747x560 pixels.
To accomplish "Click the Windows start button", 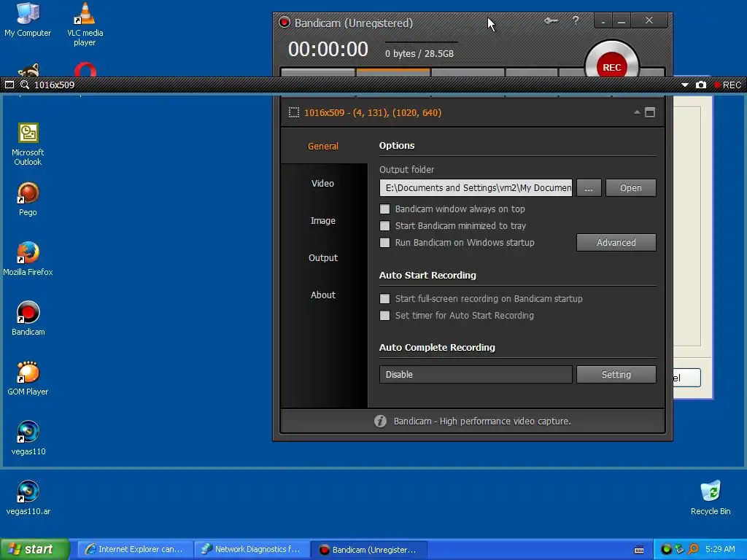I will (x=34, y=550).
